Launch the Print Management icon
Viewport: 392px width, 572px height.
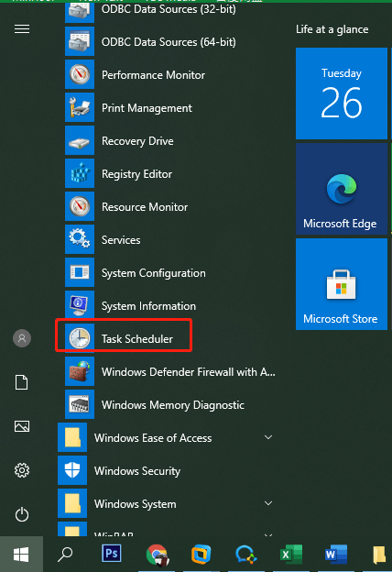click(80, 107)
